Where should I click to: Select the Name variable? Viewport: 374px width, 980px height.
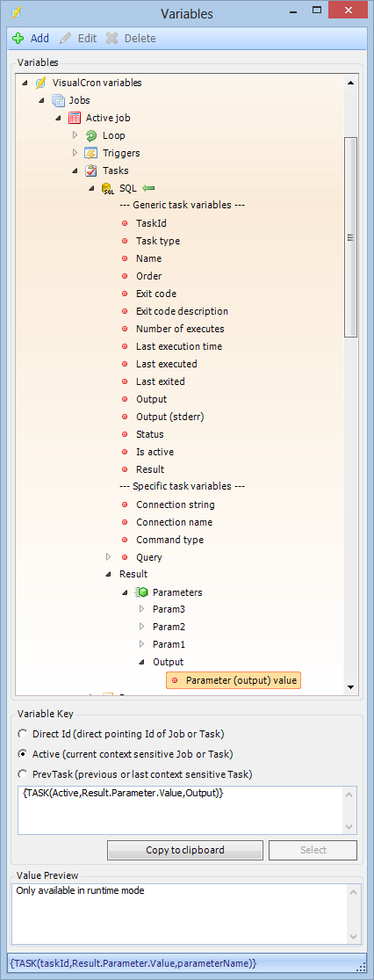(148, 258)
